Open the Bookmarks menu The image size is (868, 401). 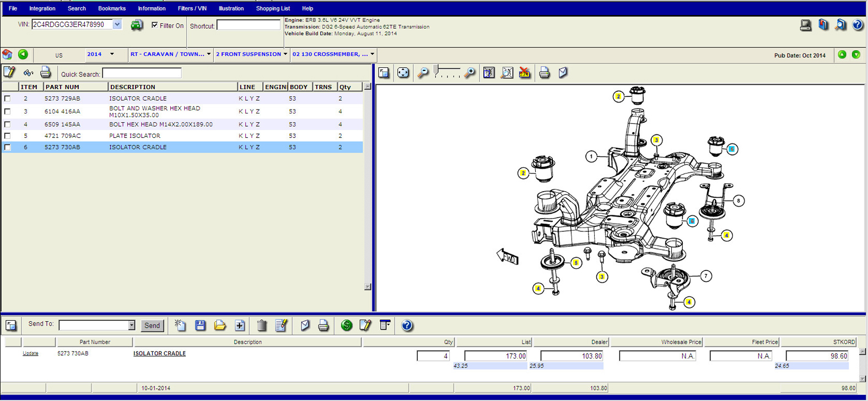[x=111, y=8]
